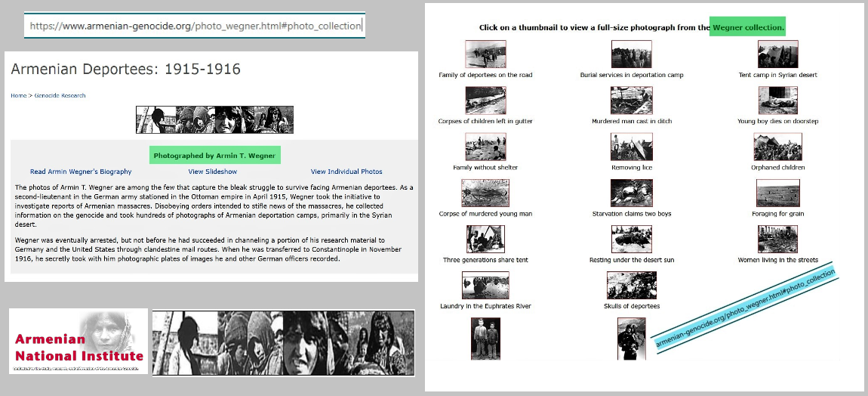Open Read Armin Wegner's Biography link

(x=81, y=172)
